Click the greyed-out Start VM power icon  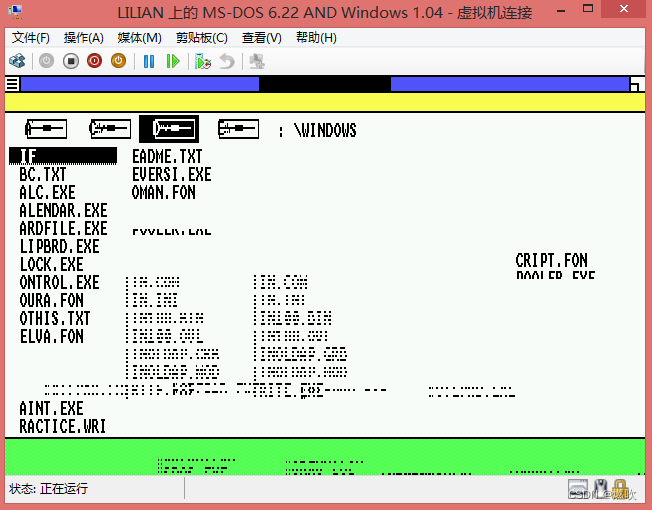coord(46,61)
